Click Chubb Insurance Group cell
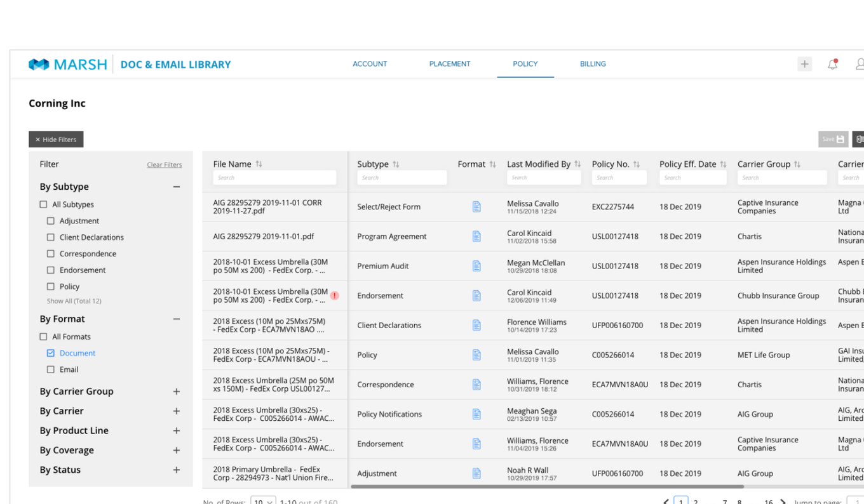The image size is (864, 504). [x=778, y=296]
